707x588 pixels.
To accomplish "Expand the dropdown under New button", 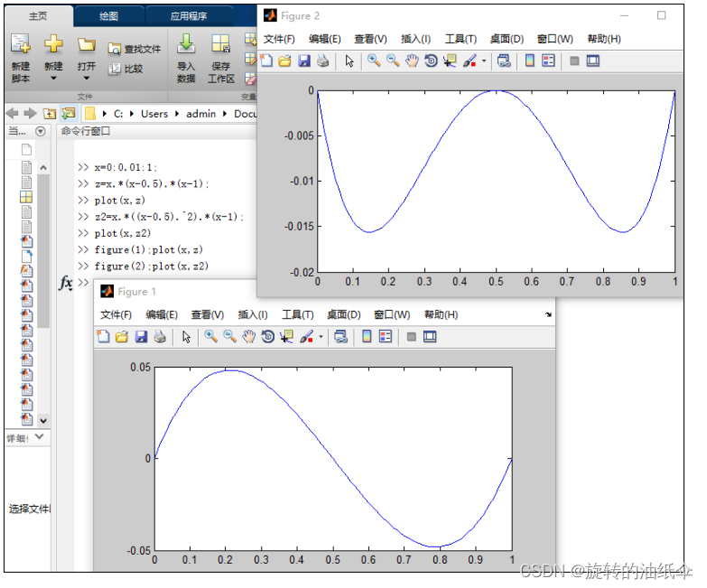I will pos(53,79).
